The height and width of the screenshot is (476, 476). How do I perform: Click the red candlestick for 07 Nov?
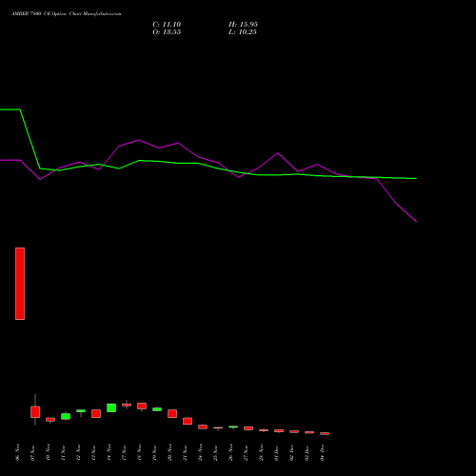(35, 412)
